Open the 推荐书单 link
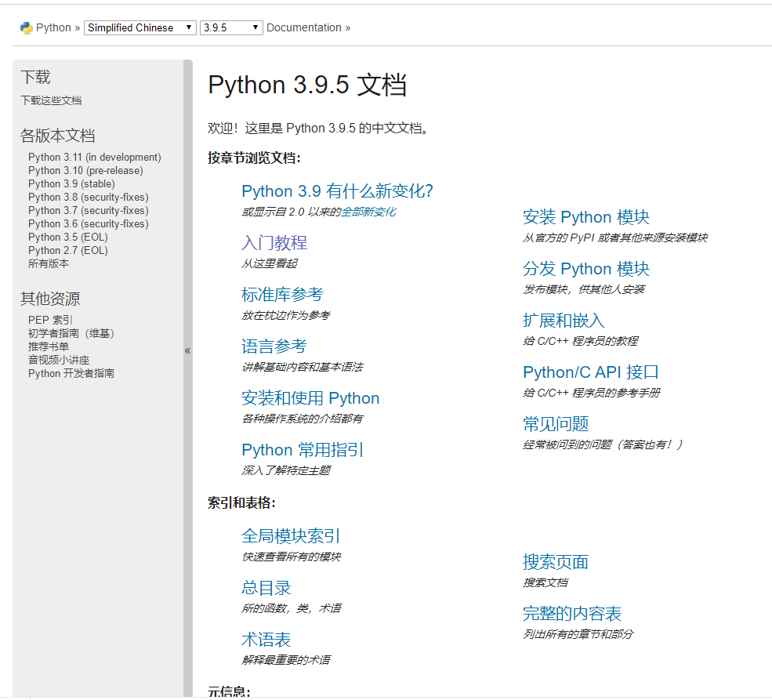The width and height of the screenshot is (772, 700). pos(49,346)
